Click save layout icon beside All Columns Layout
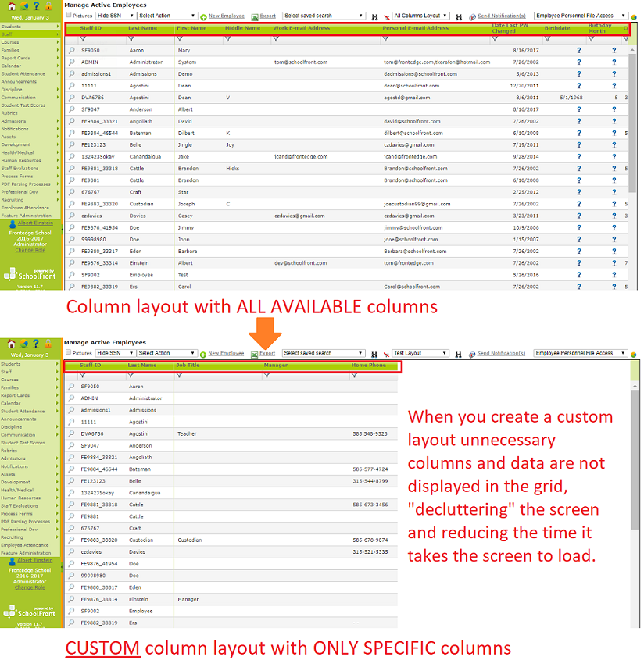Screen dimensions: 644x660 [459, 16]
